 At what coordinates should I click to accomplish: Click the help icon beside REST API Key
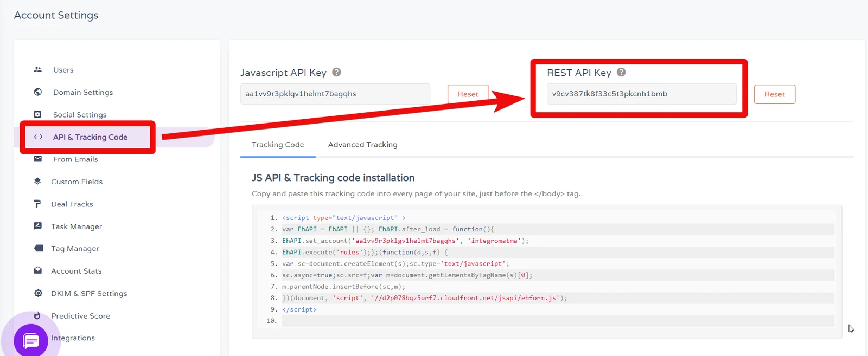(x=621, y=72)
